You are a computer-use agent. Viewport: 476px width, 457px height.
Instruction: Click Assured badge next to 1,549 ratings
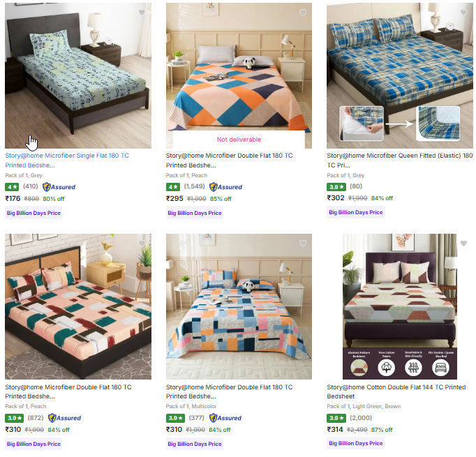[226, 187]
